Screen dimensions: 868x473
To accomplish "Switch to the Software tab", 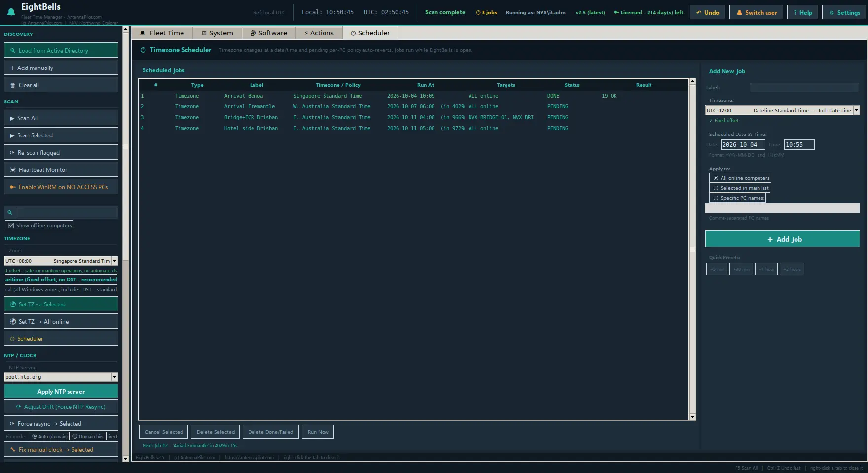I will [x=268, y=33].
